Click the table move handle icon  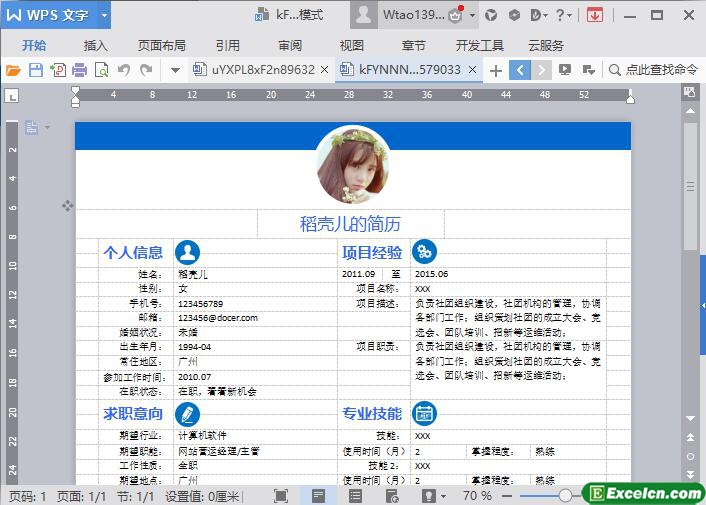pyautogui.click(x=68, y=205)
